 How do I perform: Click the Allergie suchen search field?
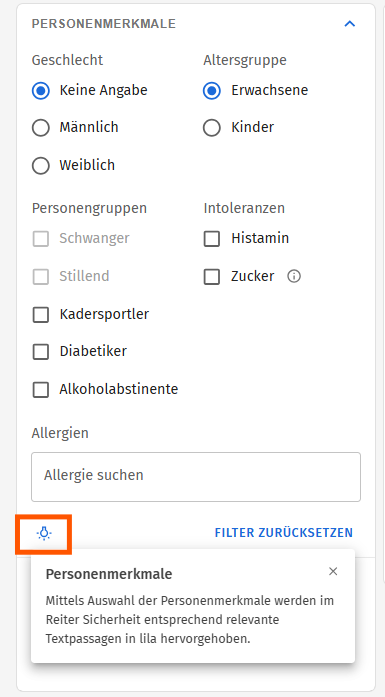tap(196, 477)
